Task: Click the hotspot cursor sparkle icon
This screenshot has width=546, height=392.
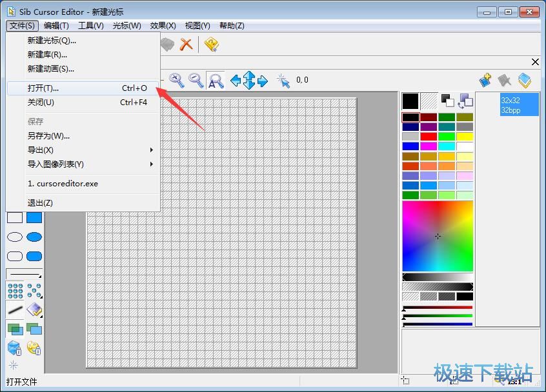Action: 283,80
